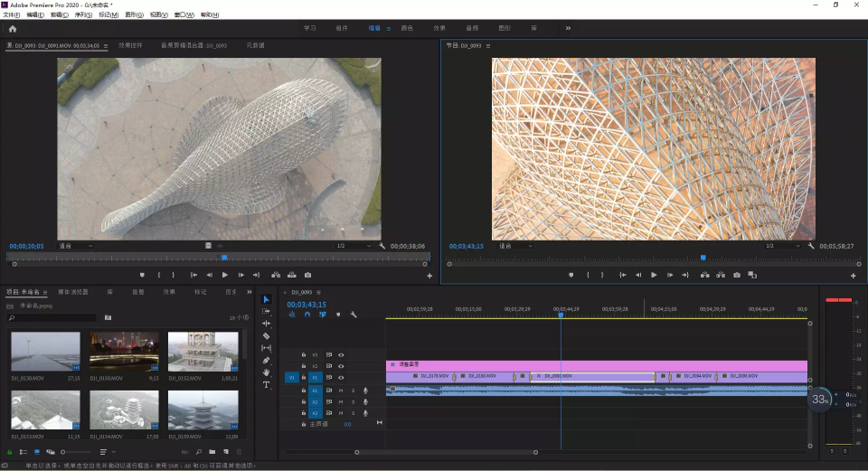Open Source monitor 1/2 resolution dropdown
The image size is (868, 471).
354,246
